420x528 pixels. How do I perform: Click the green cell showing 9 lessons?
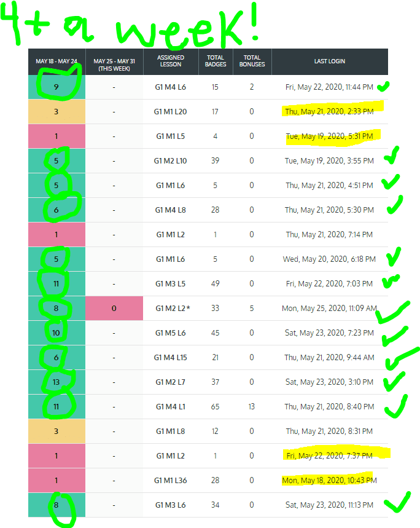(x=56, y=87)
